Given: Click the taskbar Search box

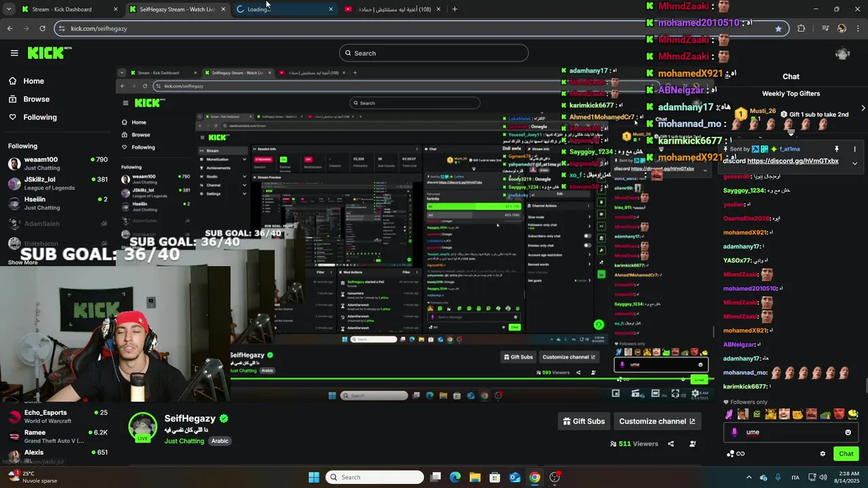Looking at the screenshot, I should point(374,477).
